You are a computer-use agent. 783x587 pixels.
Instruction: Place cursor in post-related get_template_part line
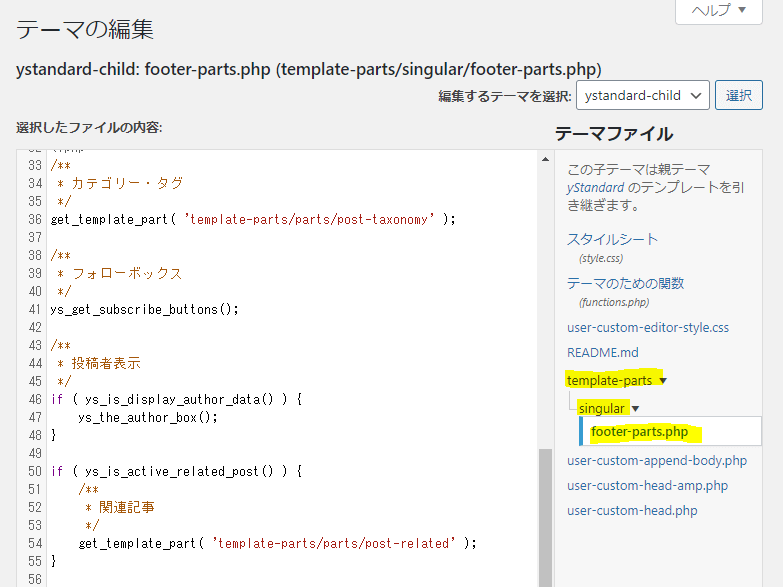(x=277, y=544)
